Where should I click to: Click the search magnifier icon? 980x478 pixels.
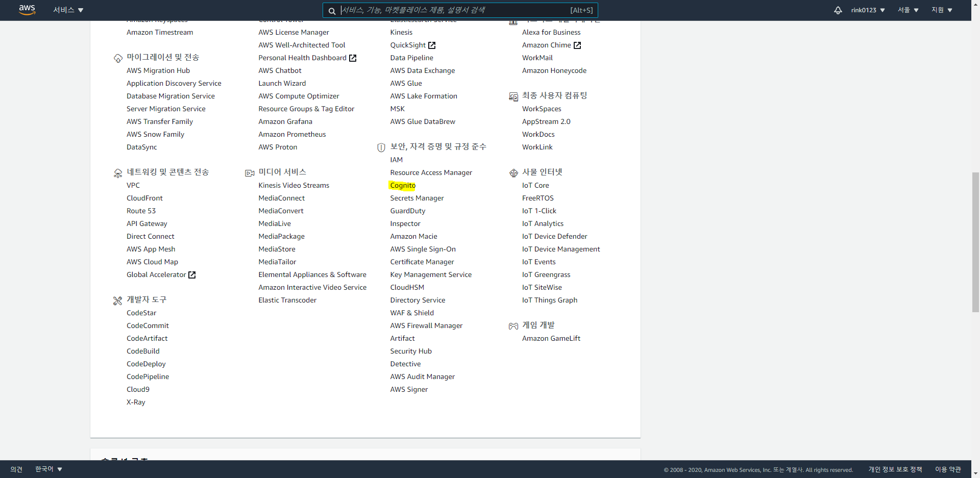[332, 11]
